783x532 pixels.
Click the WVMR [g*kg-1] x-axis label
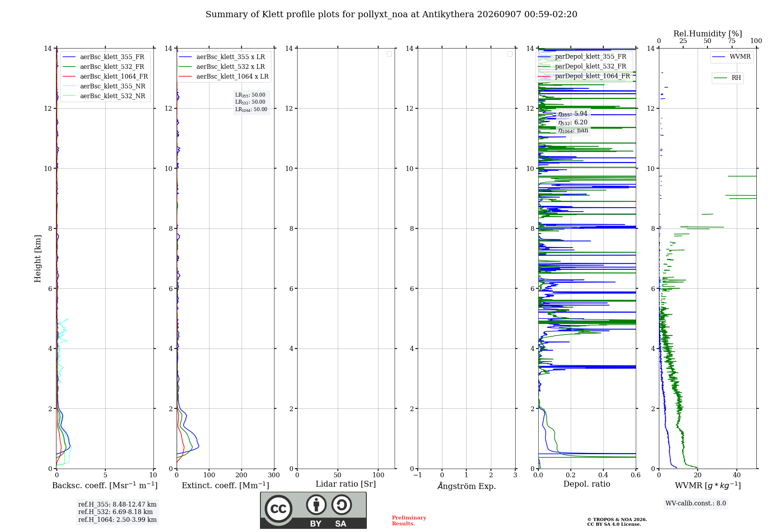pos(708,485)
